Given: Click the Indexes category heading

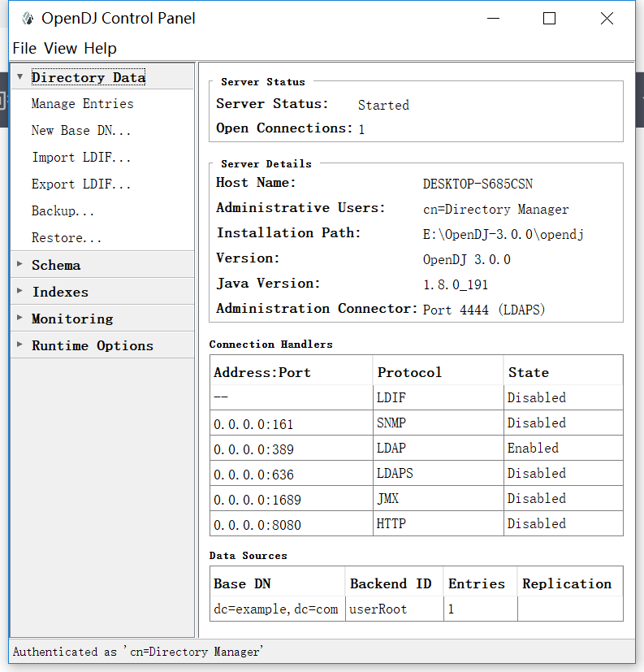Looking at the screenshot, I should [x=60, y=292].
